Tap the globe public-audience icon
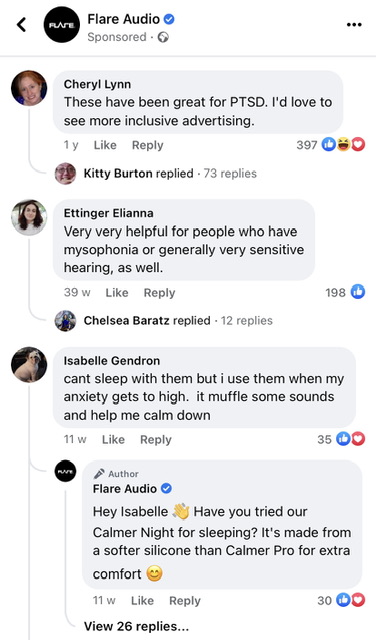 pyautogui.click(x=163, y=37)
